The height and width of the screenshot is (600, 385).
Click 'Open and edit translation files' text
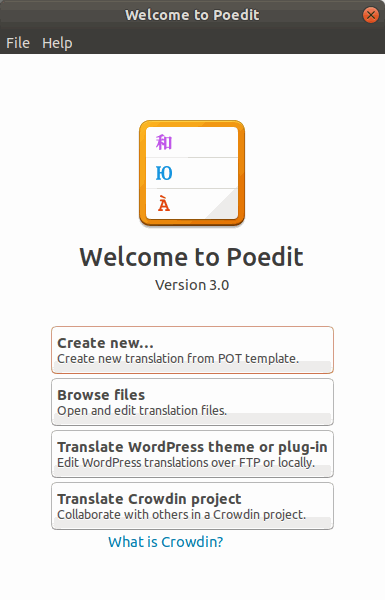(142, 411)
